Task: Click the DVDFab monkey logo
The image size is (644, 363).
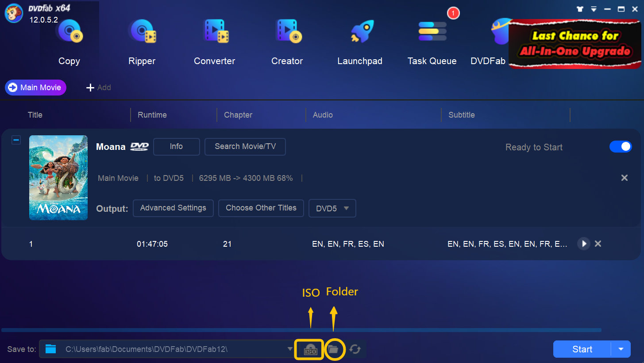Action: click(x=14, y=13)
